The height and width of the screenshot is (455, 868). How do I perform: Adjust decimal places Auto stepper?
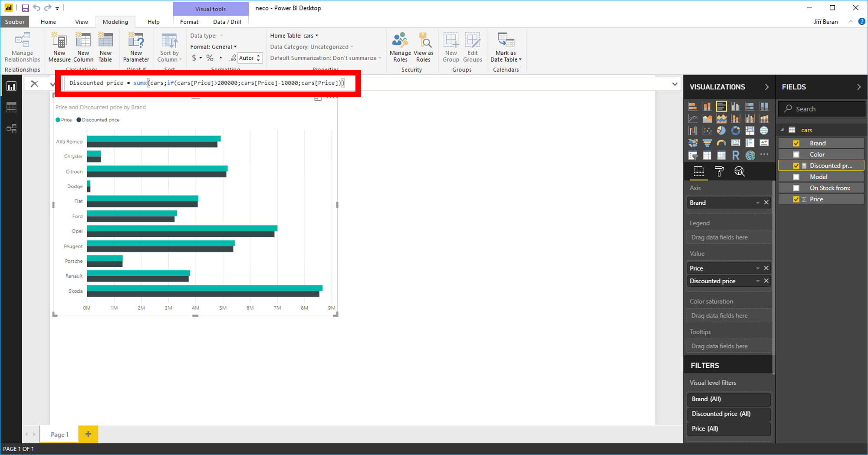(x=258, y=58)
